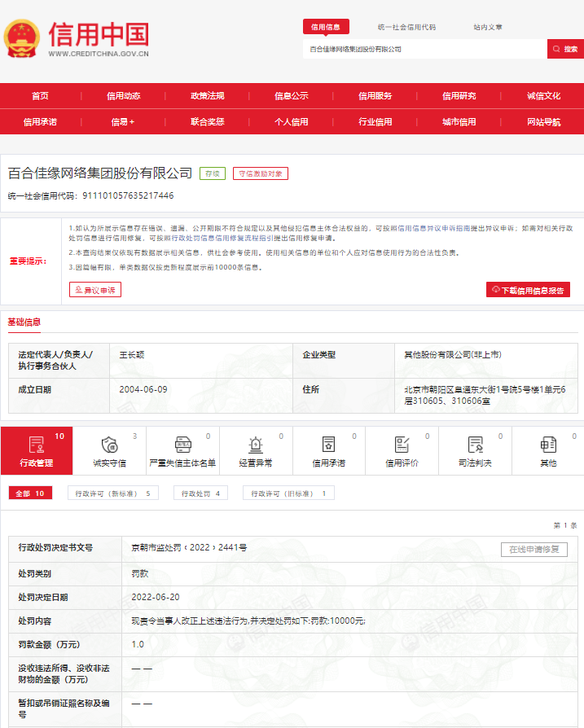The width and height of the screenshot is (584, 728).
Task: Click the 基础信息 section heading
Action: pyautogui.click(x=24, y=322)
